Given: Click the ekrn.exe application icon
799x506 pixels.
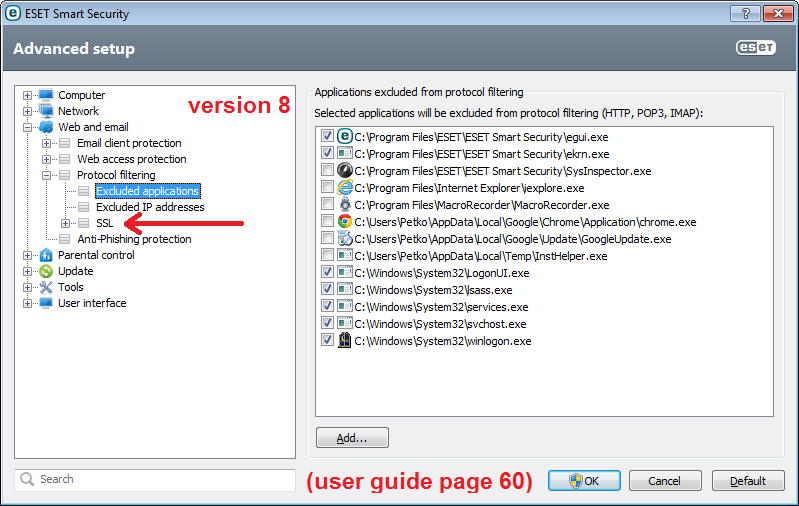Looking at the screenshot, I should tap(345, 153).
